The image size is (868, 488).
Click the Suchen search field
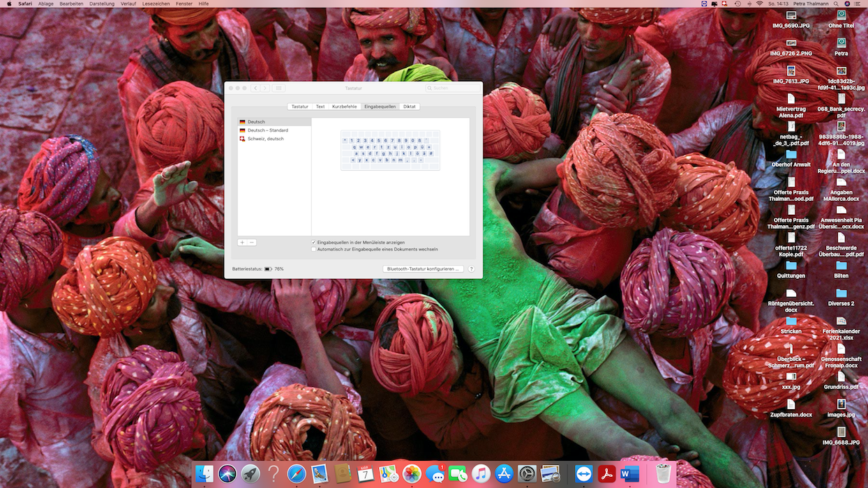click(454, 88)
